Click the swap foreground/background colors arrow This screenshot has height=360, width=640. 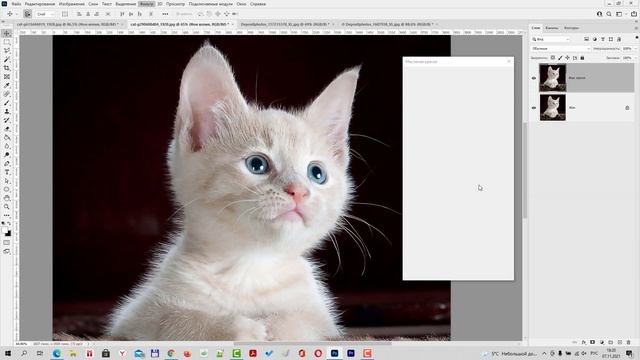(10, 224)
